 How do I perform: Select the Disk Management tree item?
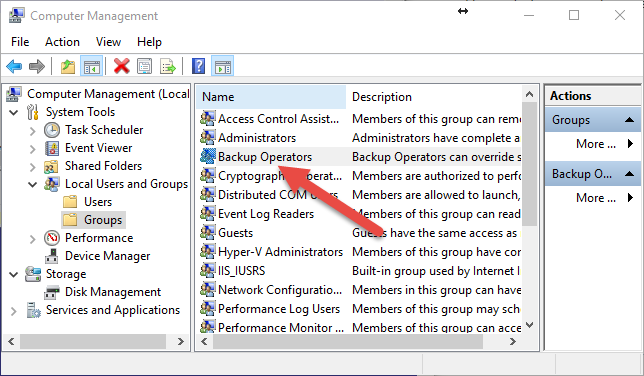pyautogui.click(x=113, y=292)
